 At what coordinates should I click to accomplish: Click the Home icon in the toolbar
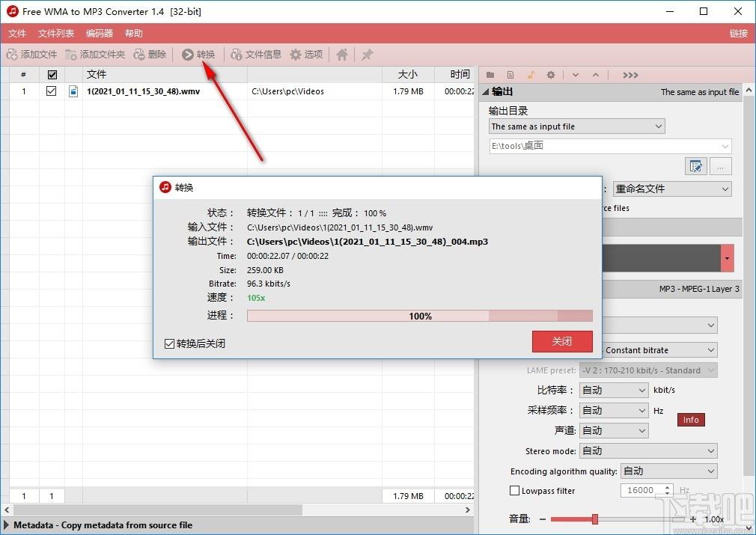click(342, 55)
